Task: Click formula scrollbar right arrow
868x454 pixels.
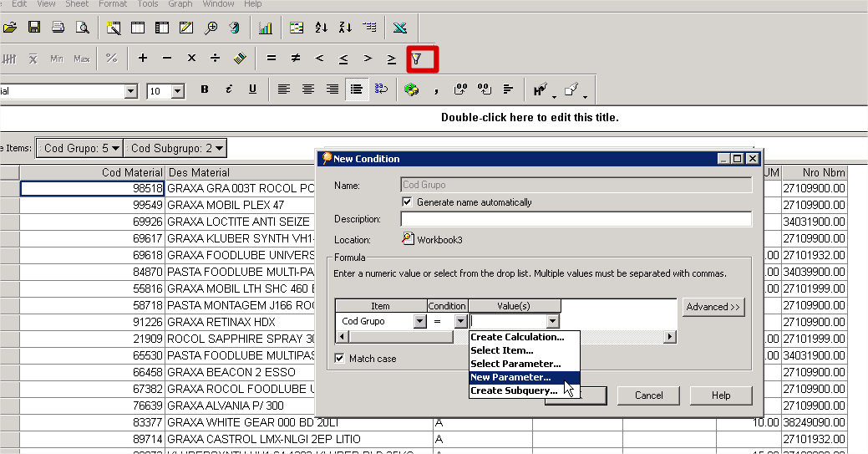Action: pyautogui.click(x=670, y=336)
